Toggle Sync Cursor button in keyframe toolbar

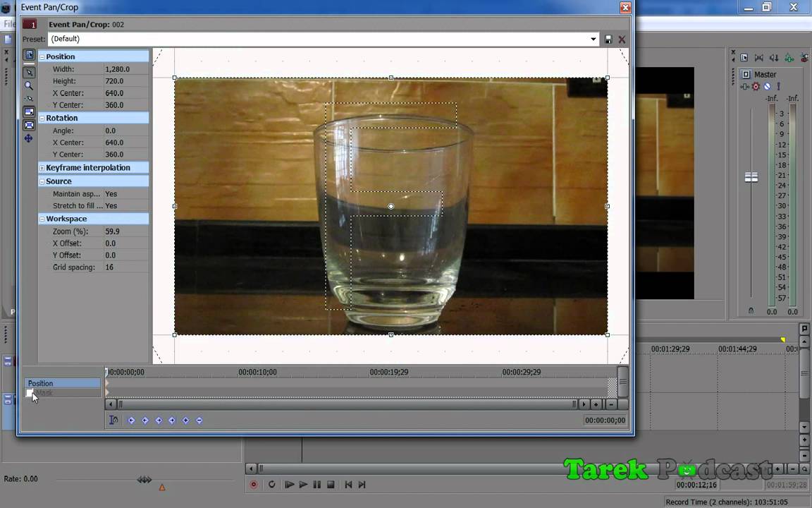[x=113, y=421]
